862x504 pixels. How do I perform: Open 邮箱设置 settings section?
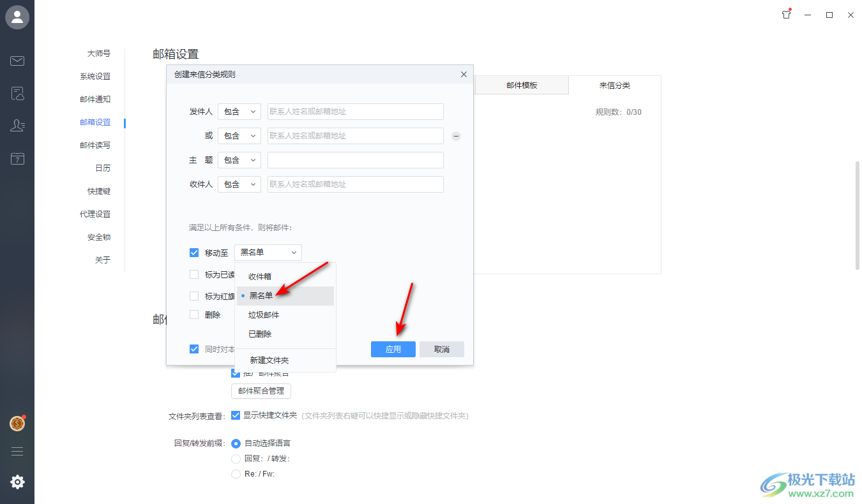point(95,122)
